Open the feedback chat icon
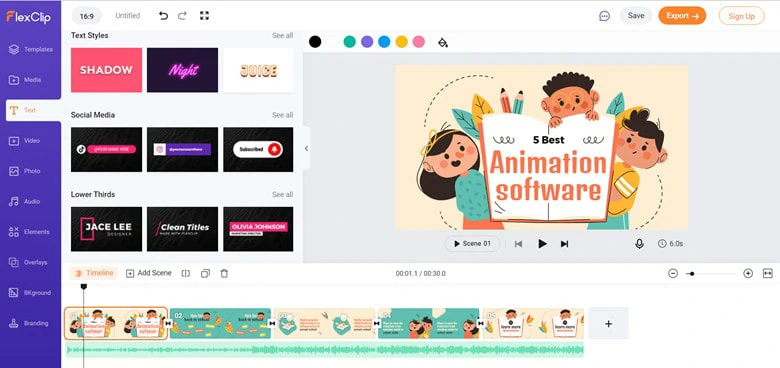This screenshot has height=368, width=780. [604, 16]
